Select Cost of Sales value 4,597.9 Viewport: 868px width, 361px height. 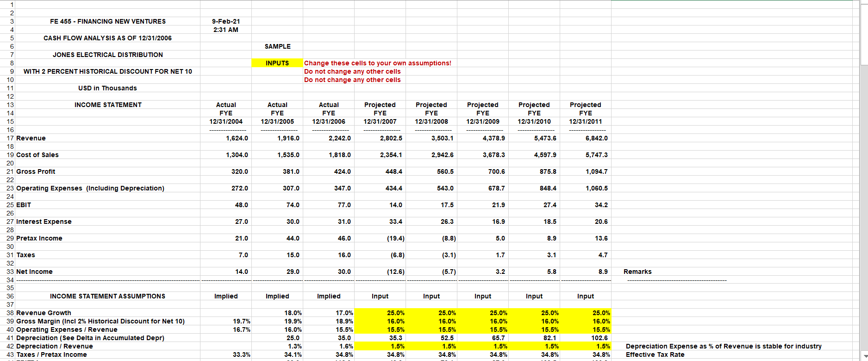tap(545, 155)
